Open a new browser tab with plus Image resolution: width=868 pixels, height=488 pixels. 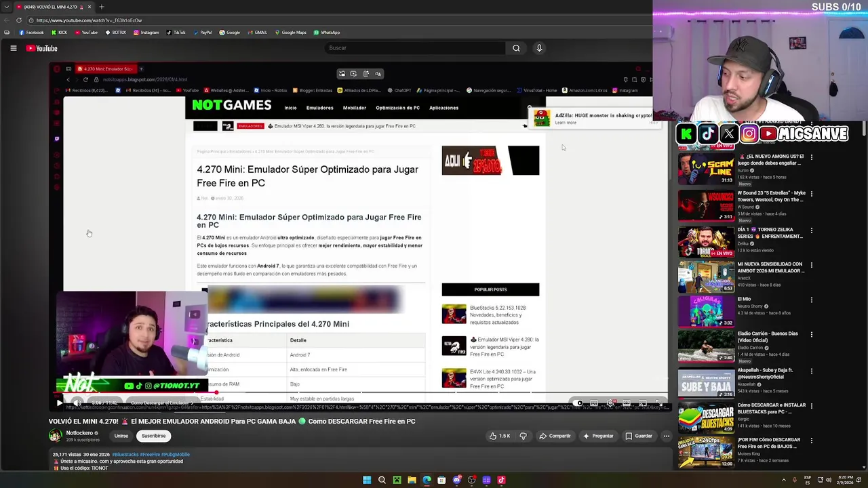point(102,7)
